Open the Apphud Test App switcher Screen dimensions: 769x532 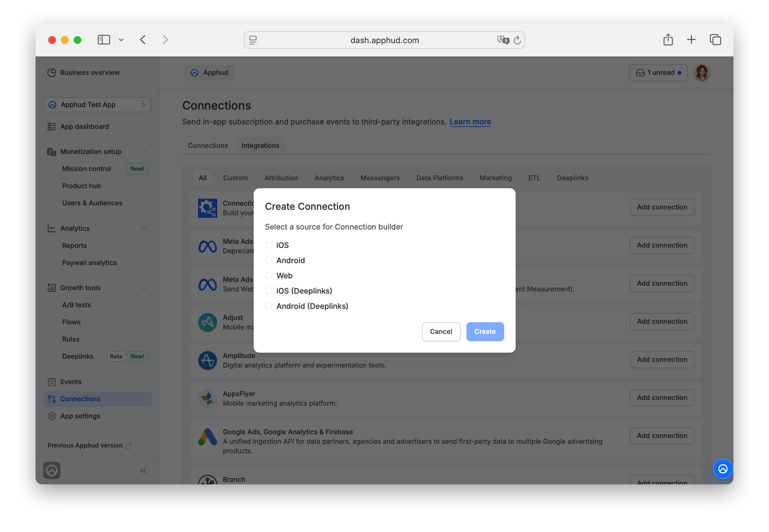point(97,105)
